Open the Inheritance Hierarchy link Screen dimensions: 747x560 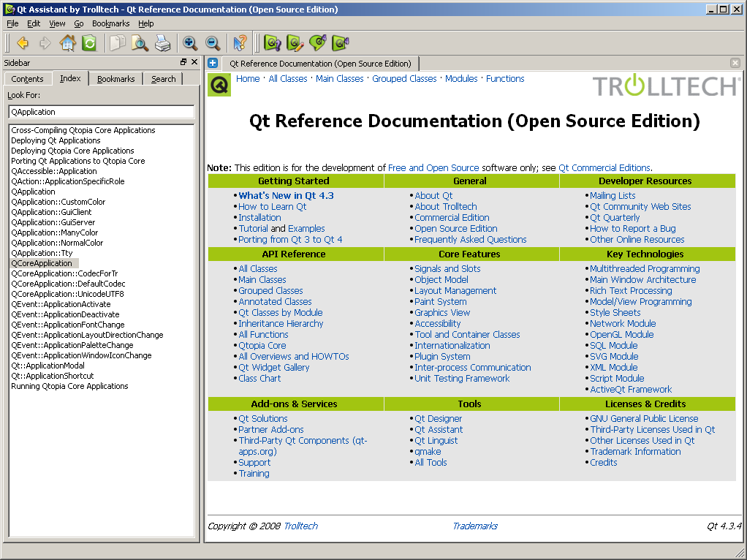click(x=281, y=324)
